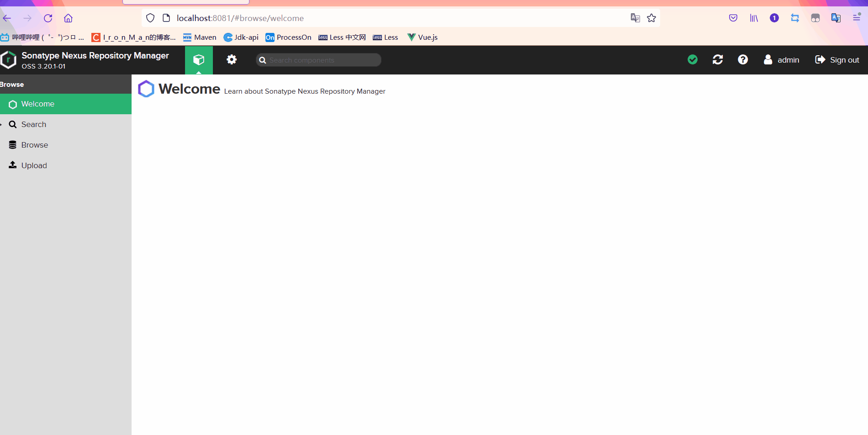Click the Pocket save icon
Viewport: 868px width, 435px height.
733,18
